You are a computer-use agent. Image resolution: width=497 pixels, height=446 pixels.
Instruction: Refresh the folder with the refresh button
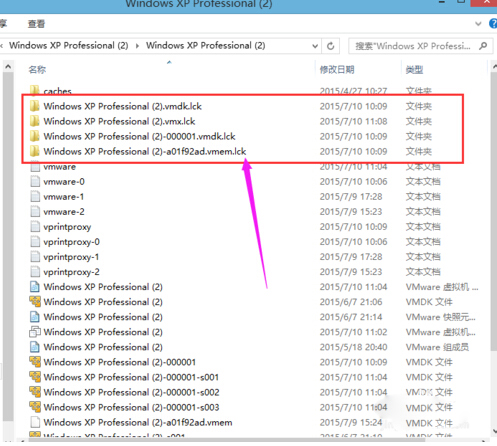(330, 46)
